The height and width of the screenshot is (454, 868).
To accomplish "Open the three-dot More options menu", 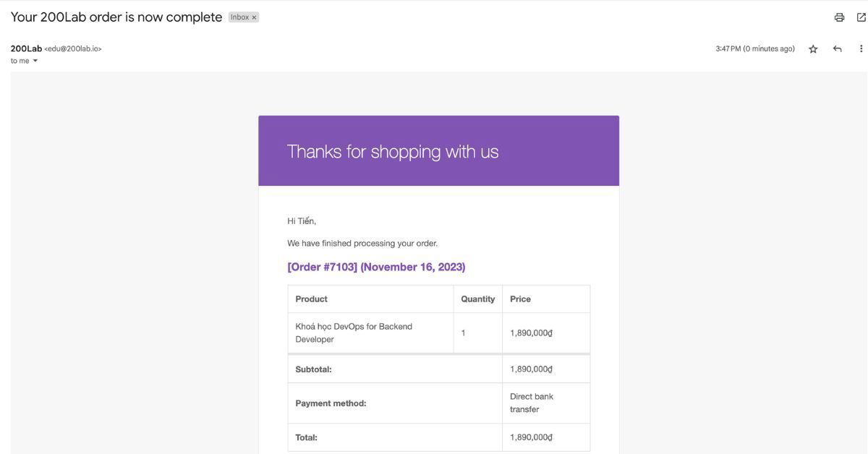I will tap(861, 49).
